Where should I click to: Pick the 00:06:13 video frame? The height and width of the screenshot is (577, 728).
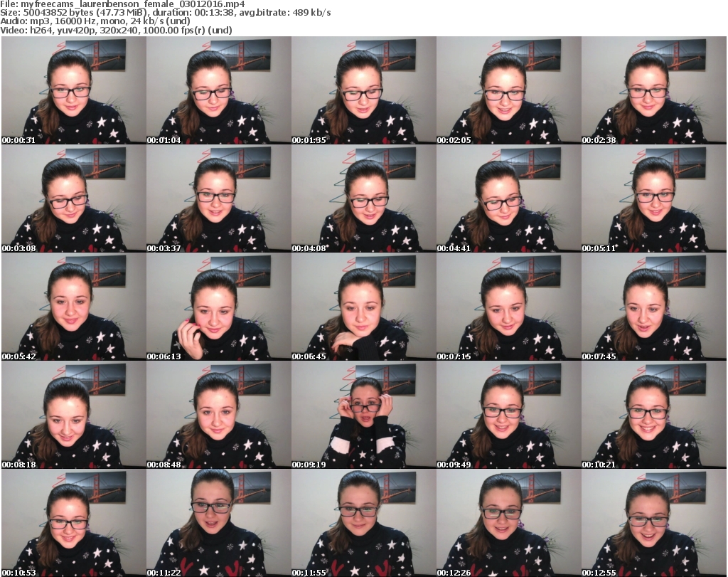219,307
